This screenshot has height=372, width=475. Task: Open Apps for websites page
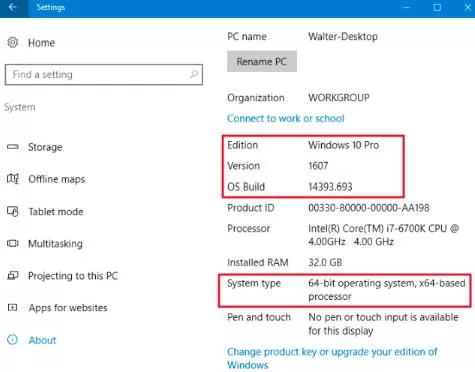click(68, 308)
